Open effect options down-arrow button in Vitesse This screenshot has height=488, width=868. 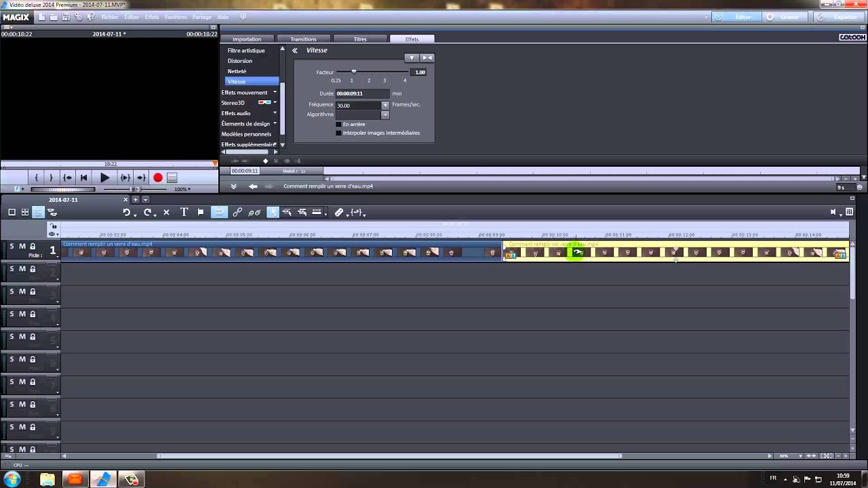click(412, 58)
